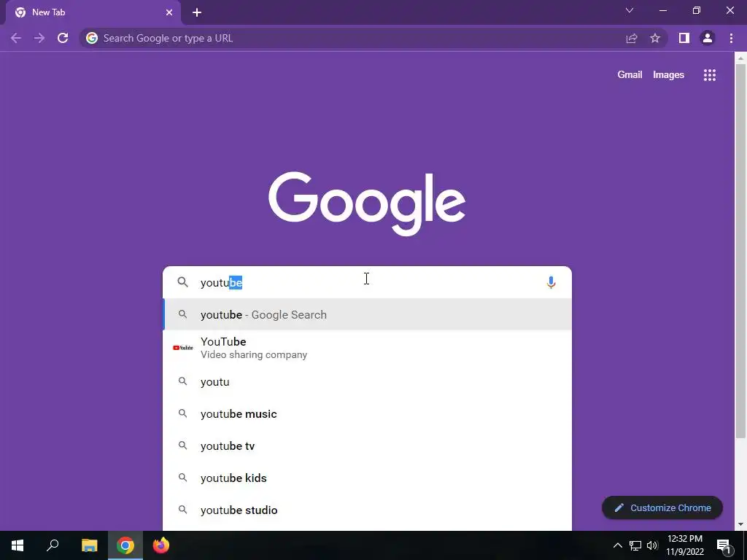Click the magnifier icon in the search box
The height and width of the screenshot is (560, 747).
click(x=182, y=282)
